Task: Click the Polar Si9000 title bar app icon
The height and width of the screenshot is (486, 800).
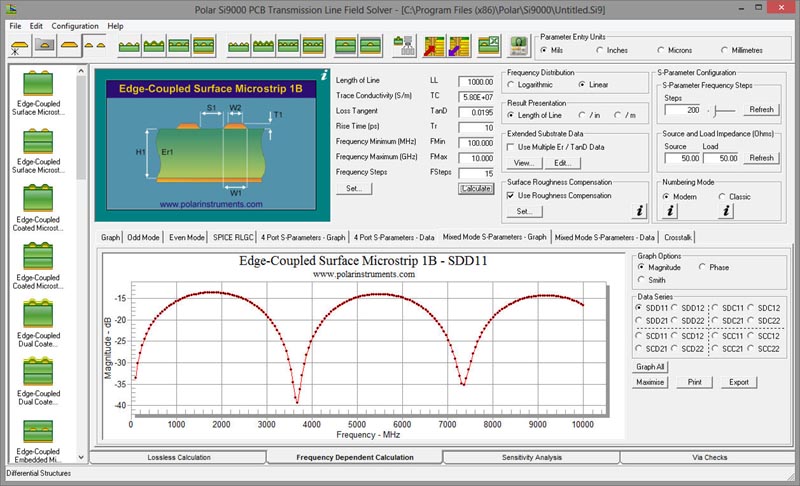Action: tap(11, 9)
